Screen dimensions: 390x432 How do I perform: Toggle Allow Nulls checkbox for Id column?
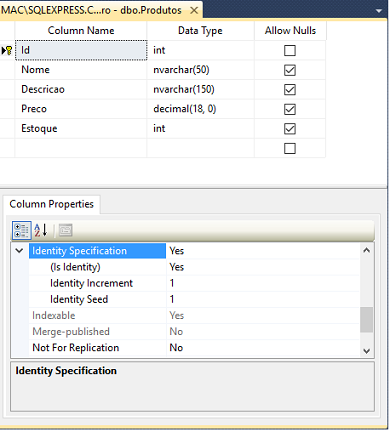pyautogui.click(x=290, y=51)
